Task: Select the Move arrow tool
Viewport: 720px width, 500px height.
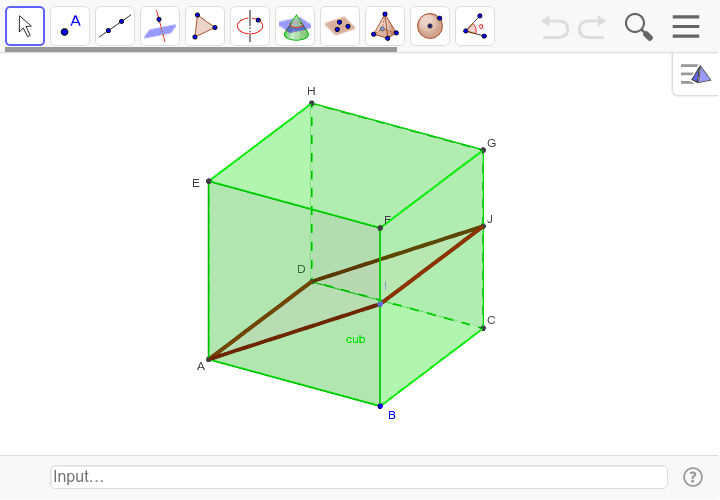Action: (x=25, y=26)
